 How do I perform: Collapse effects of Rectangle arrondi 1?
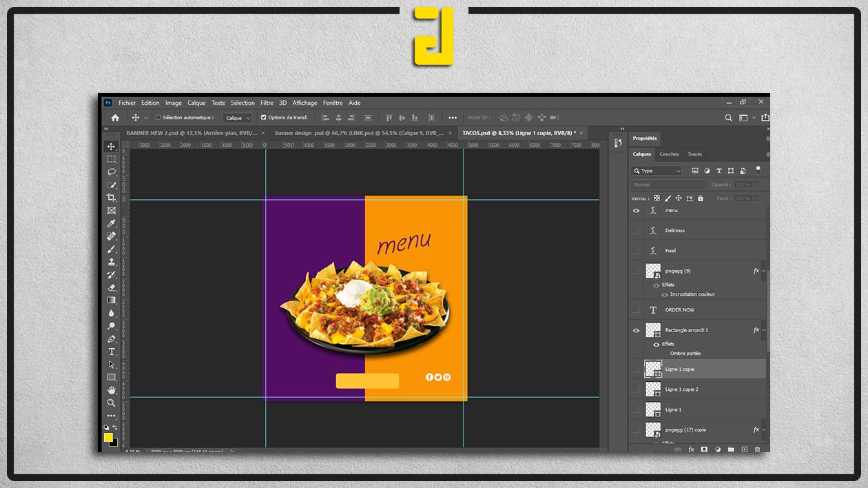tap(763, 330)
